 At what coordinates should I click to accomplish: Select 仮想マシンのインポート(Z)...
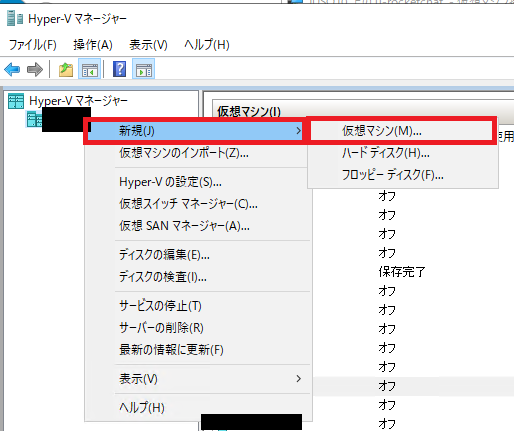tap(197, 153)
